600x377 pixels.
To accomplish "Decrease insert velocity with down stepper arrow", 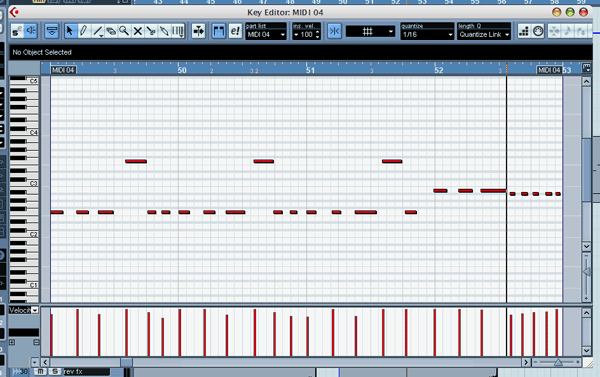I will [318, 37].
